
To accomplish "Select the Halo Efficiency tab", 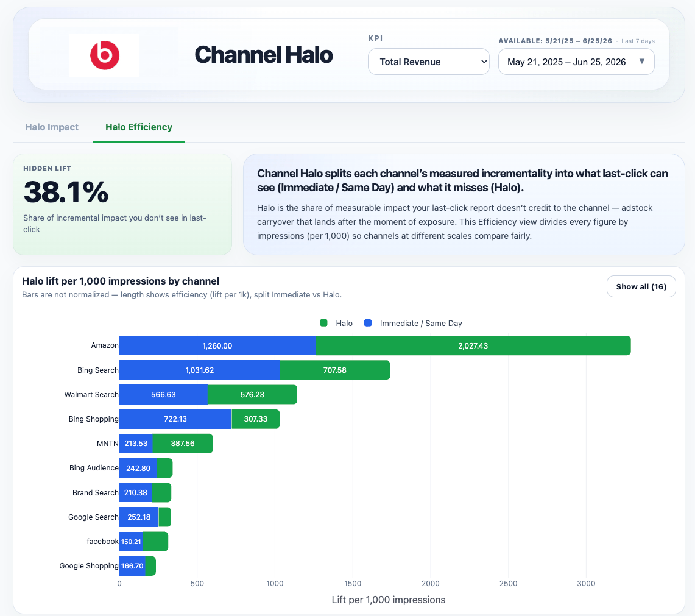I will [139, 127].
